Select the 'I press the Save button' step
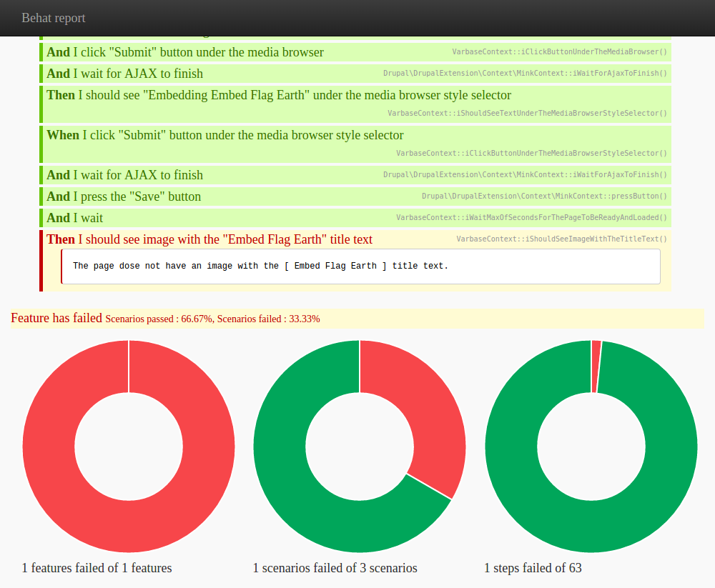This screenshot has height=588, width=715. pyautogui.click(x=355, y=196)
